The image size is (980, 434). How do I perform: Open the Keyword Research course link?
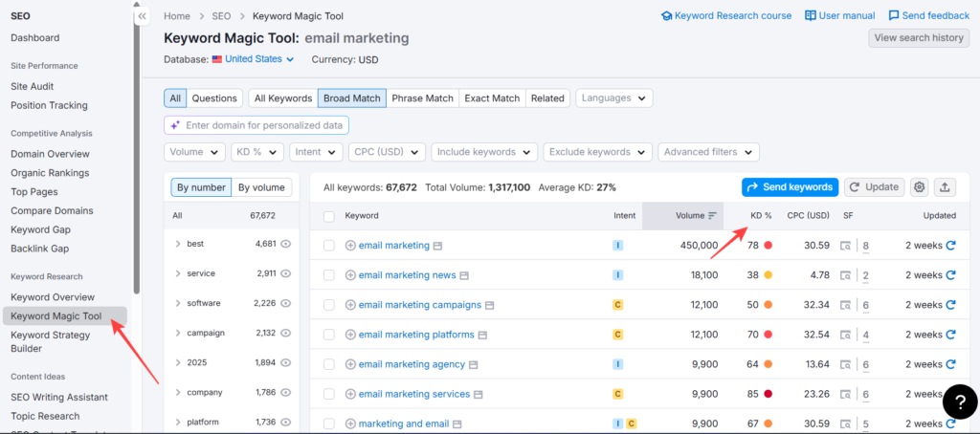point(726,15)
